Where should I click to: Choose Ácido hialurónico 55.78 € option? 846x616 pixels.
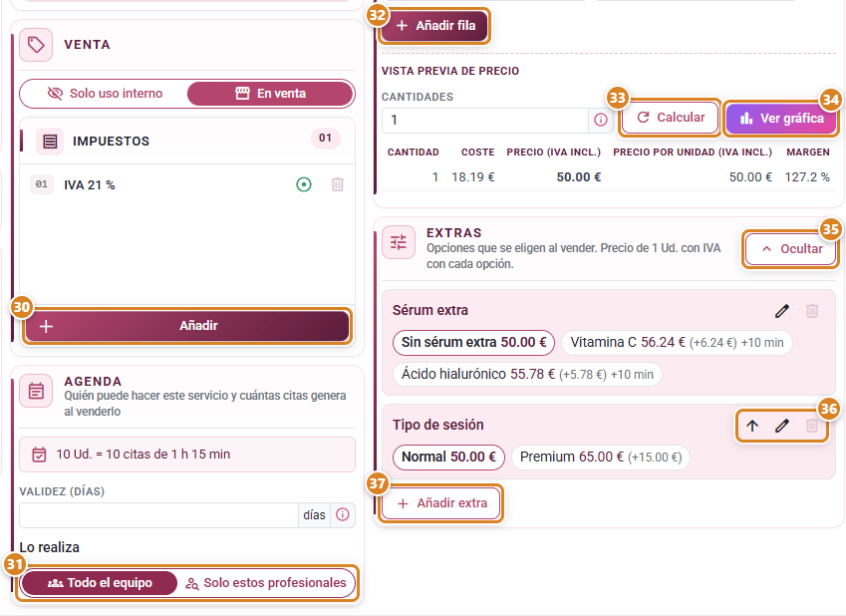(527, 375)
